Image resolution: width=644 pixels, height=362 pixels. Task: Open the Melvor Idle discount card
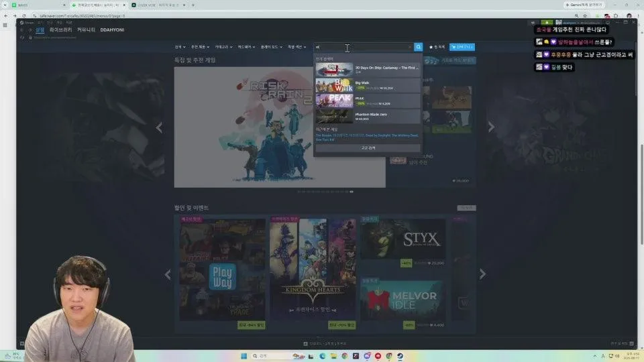click(x=403, y=304)
